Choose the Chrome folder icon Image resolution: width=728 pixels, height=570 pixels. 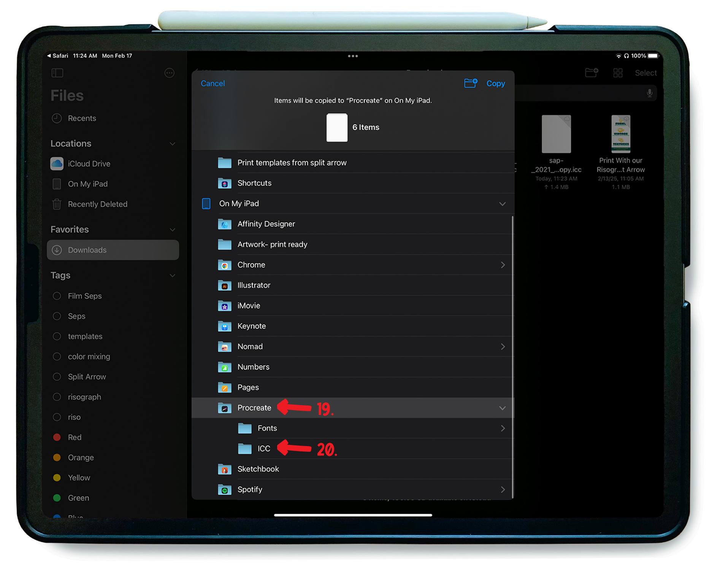click(224, 265)
